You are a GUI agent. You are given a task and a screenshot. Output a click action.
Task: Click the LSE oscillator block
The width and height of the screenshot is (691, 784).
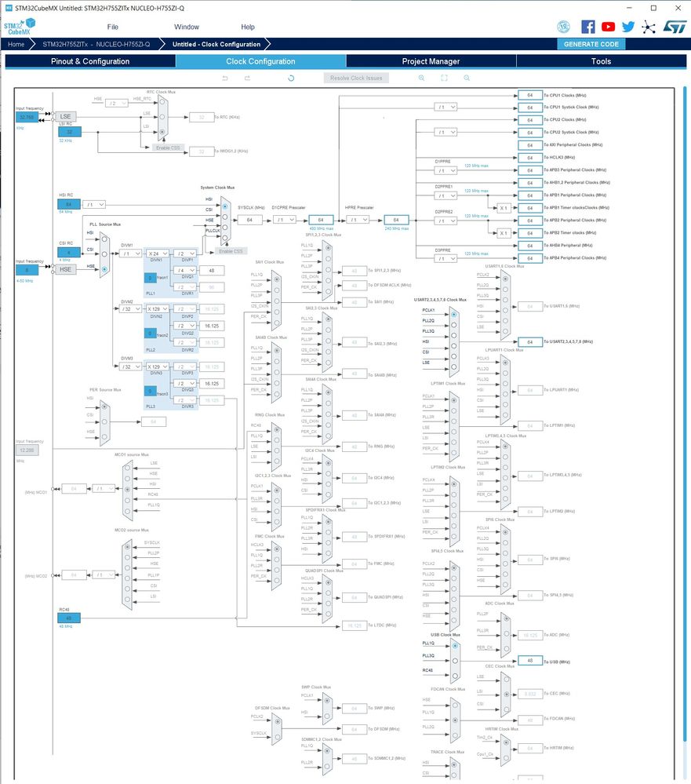coord(65,116)
